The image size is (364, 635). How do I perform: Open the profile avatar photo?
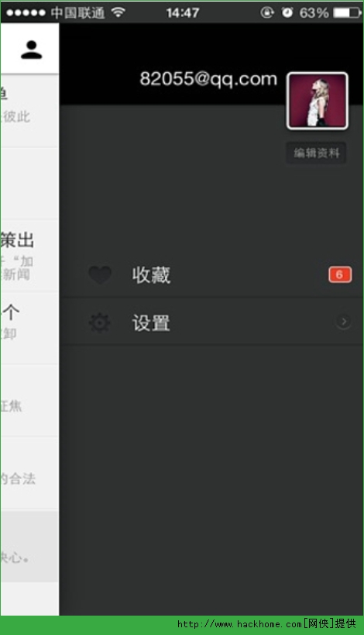317,101
